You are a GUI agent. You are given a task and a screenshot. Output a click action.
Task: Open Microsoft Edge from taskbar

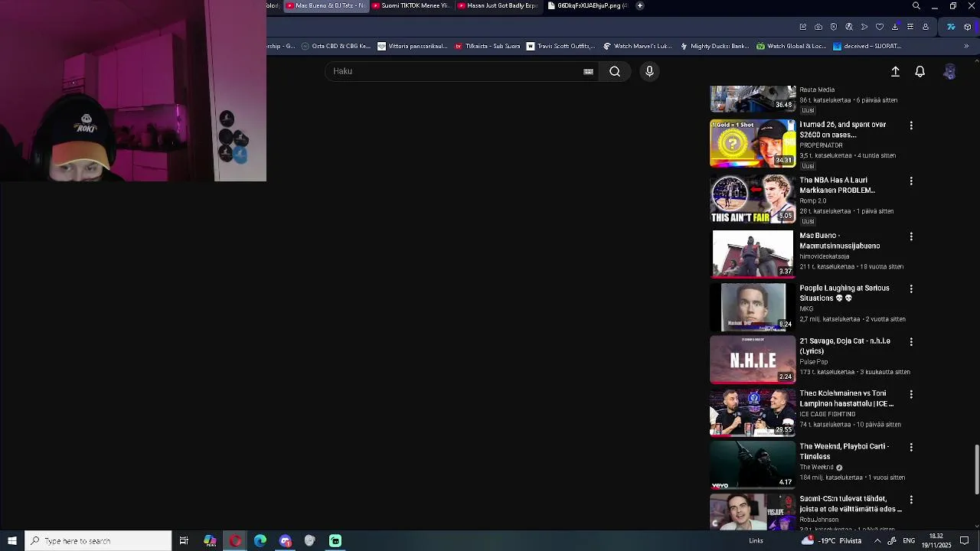(x=260, y=541)
